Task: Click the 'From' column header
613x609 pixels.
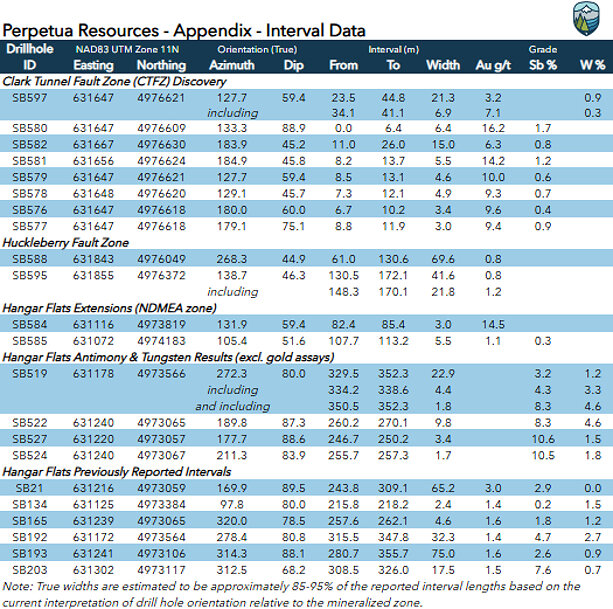Action: (x=343, y=65)
